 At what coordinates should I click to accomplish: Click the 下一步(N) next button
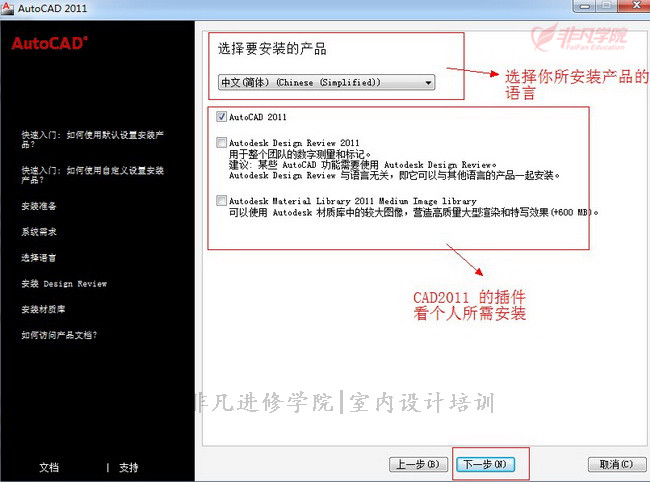coord(485,464)
